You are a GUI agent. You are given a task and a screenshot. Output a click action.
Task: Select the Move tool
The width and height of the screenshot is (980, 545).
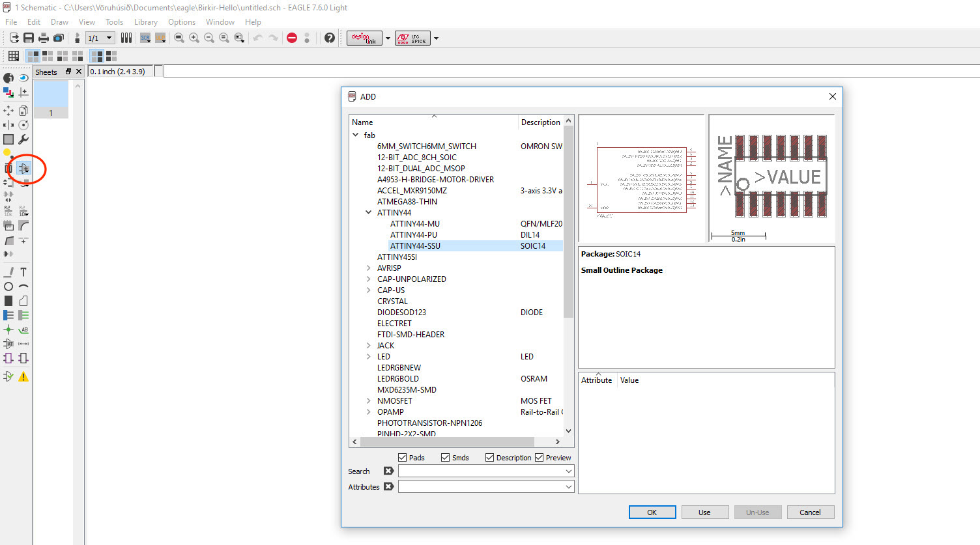pyautogui.click(x=8, y=111)
